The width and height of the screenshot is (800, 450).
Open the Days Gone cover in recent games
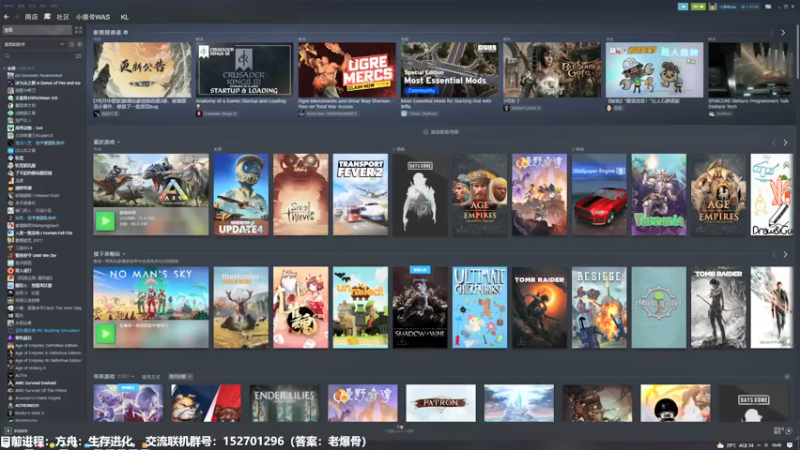[x=420, y=194]
